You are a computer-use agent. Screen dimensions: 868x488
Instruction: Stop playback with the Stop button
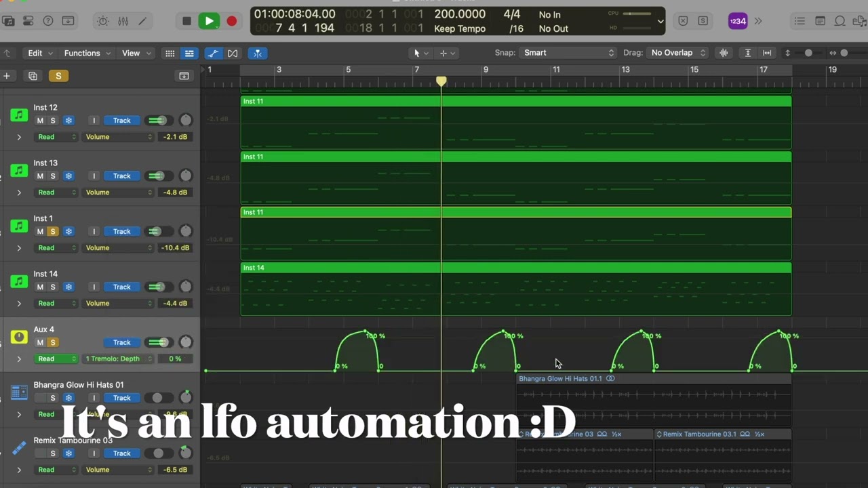pos(187,21)
